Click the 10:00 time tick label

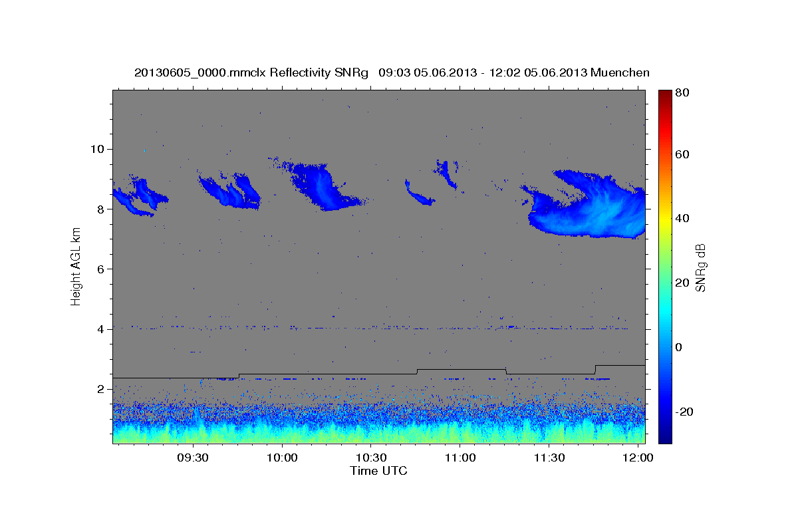point(282,458)
